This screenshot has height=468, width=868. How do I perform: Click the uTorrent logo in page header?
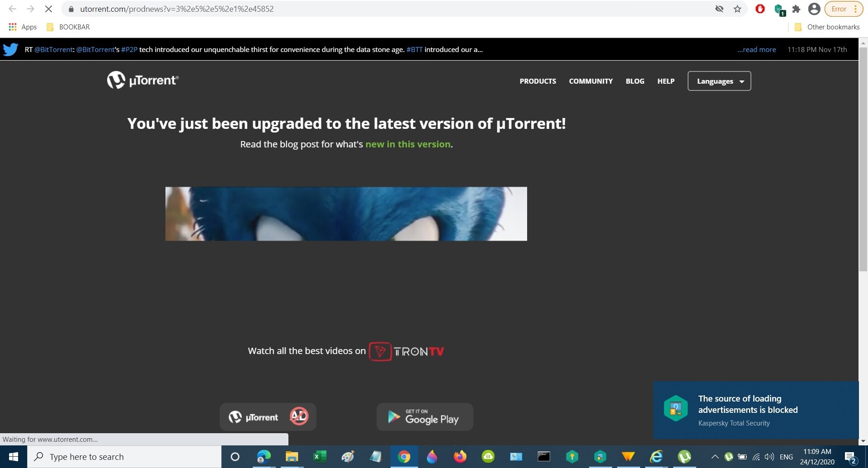[x=143, y=80]
